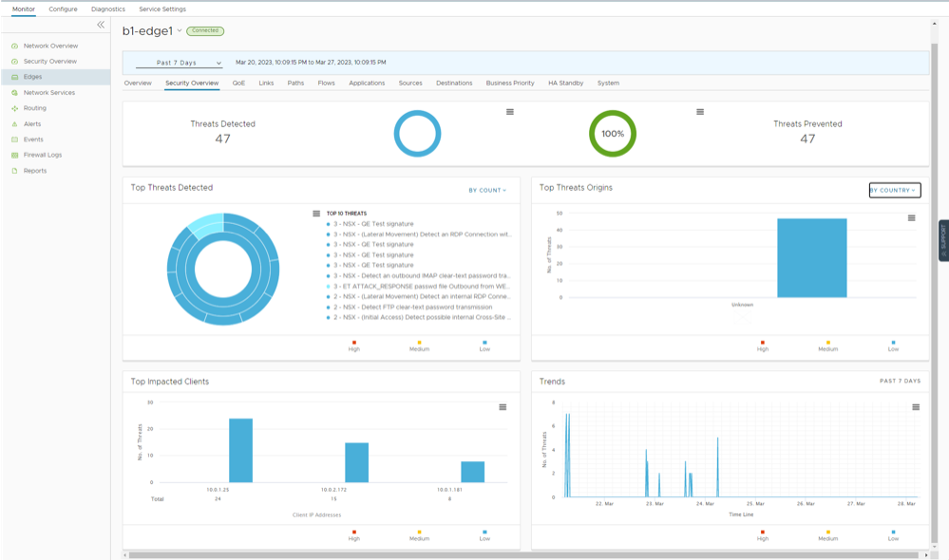
Task: Click the Firewall Logs sidebar icon
Action: (14, 155)
